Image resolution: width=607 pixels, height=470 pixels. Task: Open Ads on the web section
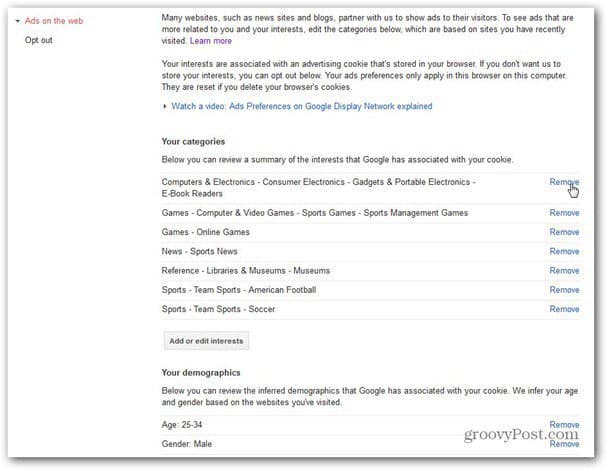(x=54, y=21)
